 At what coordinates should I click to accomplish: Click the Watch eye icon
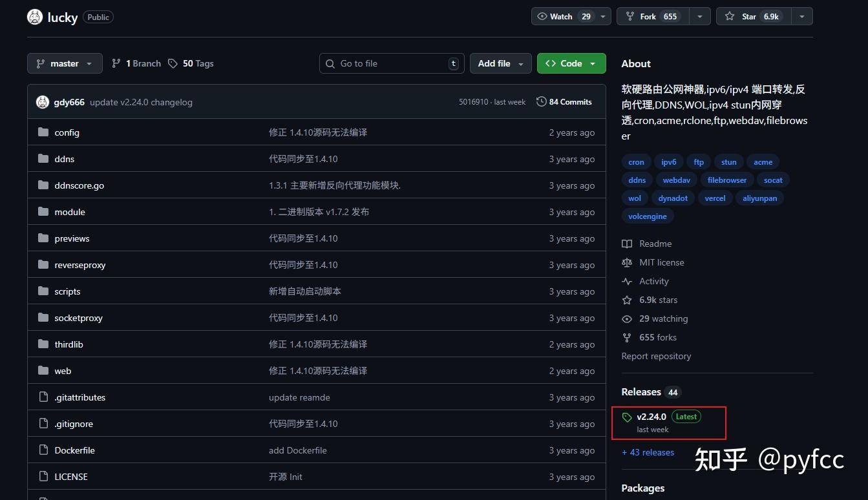click(x=544, y=16)
